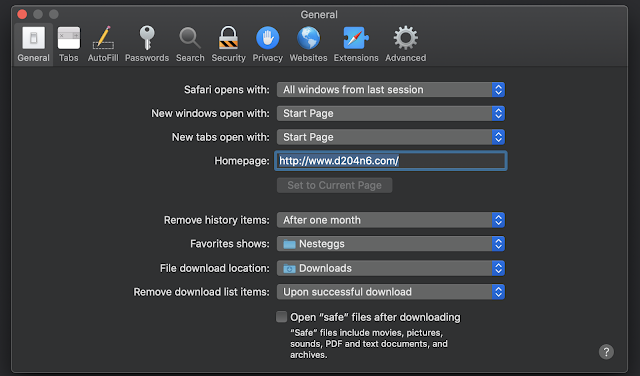Go to the Search preferences pane
Viewport: 640px width, 376px height.
tap(190, 44)
